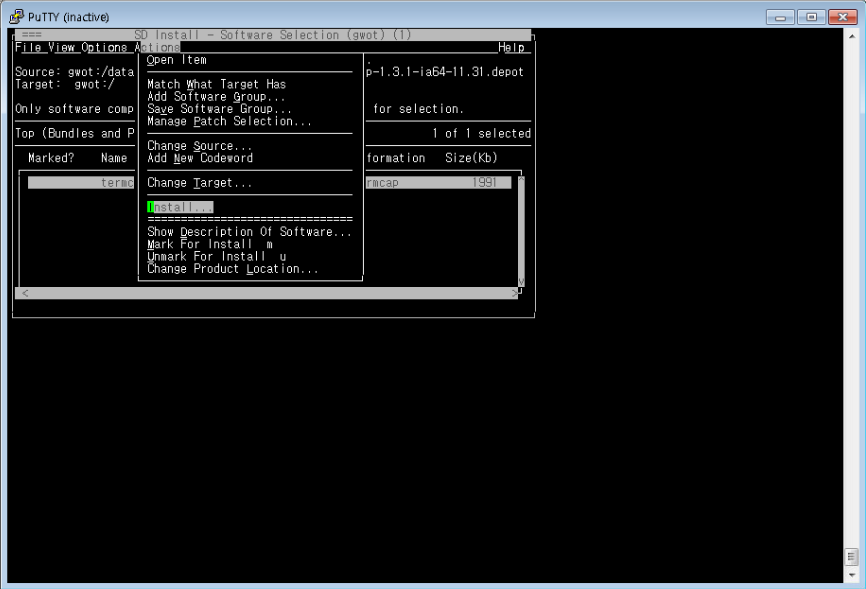Viewport: 866px width, 589px height.
Task: Select Change Source menu entry
Action: pyautogui.click(x=199, y=146)
